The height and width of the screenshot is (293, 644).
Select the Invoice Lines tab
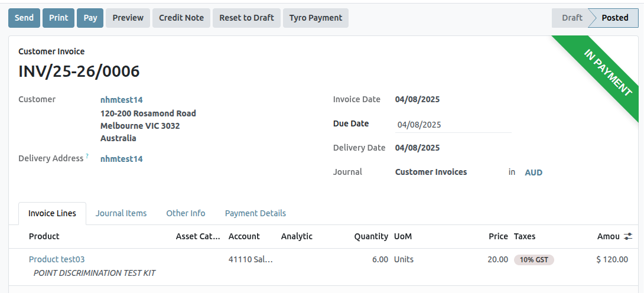coord(52,213)
